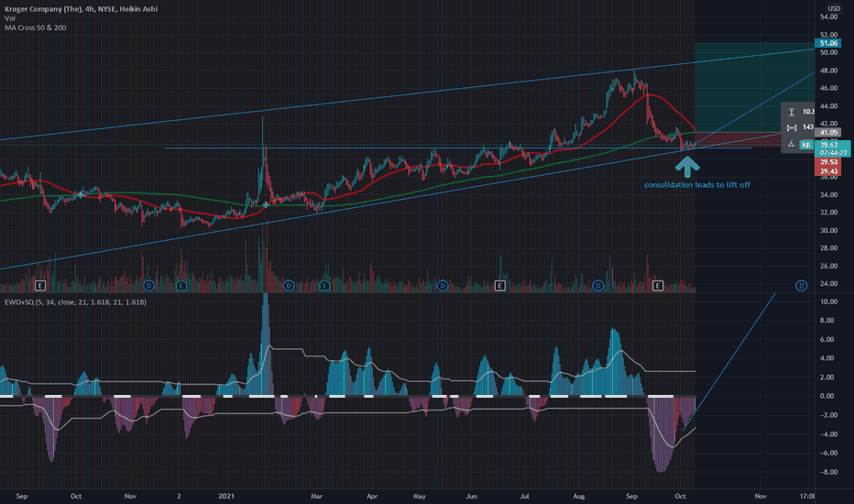Select the Vol indicator legend

10,18
